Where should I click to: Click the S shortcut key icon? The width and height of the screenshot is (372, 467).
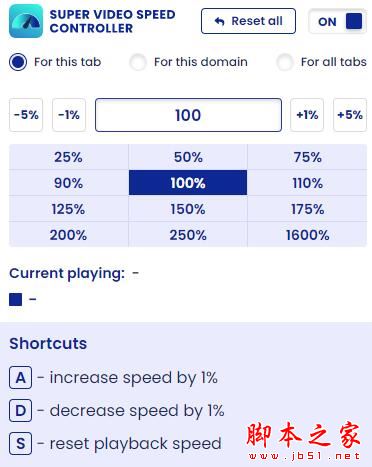tap(21, 443)
